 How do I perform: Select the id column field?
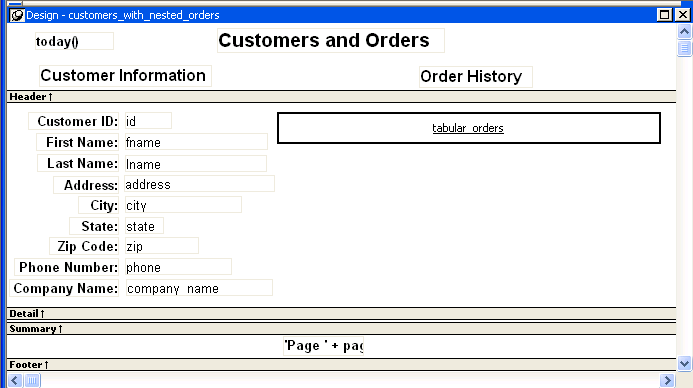click(x=148, y=121)
